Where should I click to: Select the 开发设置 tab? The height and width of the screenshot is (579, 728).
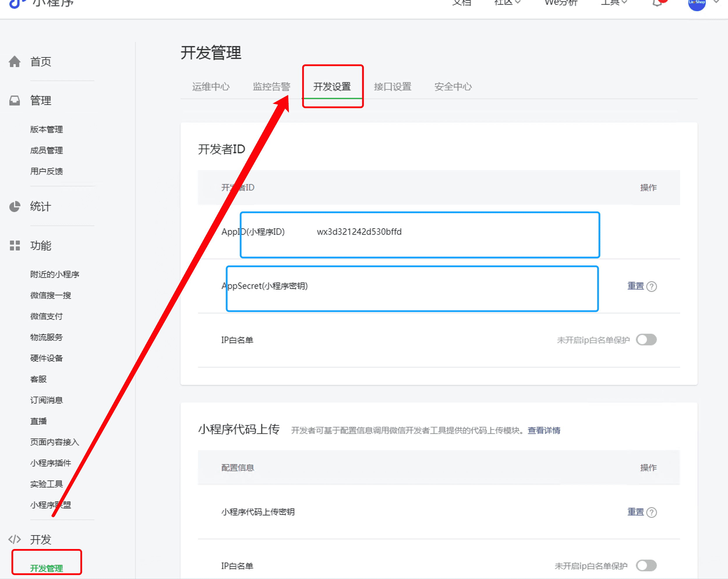pyautogui.click(x=332, y=87)
